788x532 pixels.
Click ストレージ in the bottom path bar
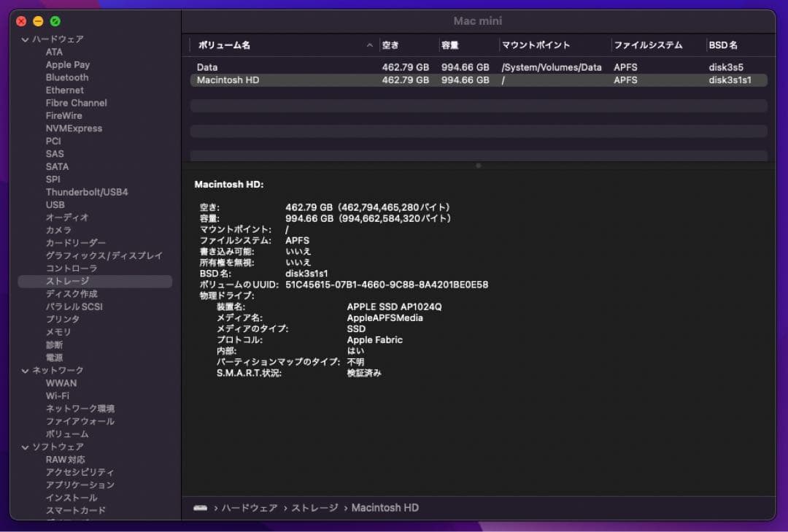314,508
